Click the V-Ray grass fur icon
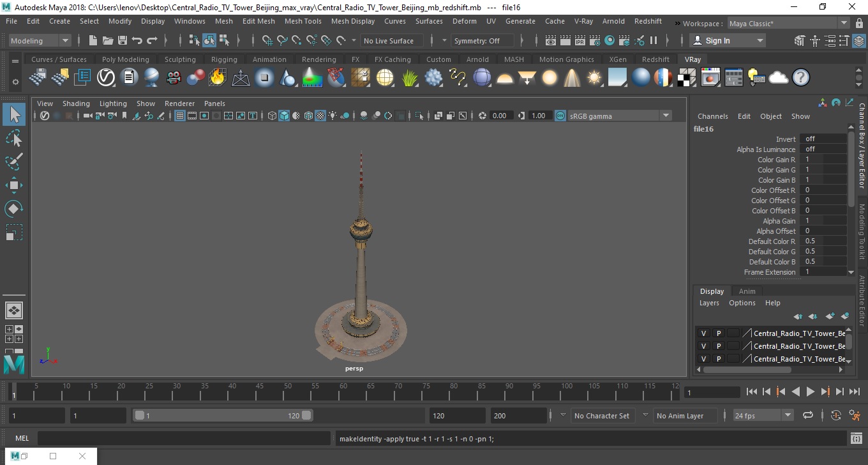Image resolution: width=868 pixels, height=465 pixels. (409, 78)
